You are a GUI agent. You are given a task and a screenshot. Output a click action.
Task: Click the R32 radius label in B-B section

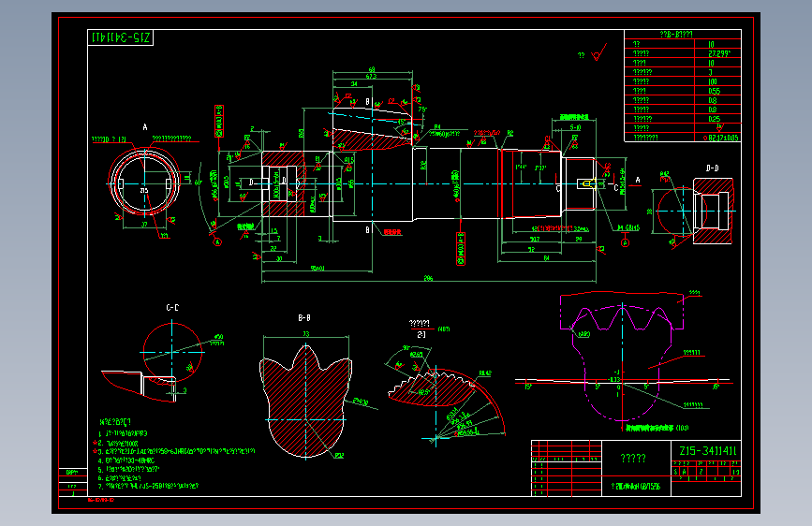(339, 456)
